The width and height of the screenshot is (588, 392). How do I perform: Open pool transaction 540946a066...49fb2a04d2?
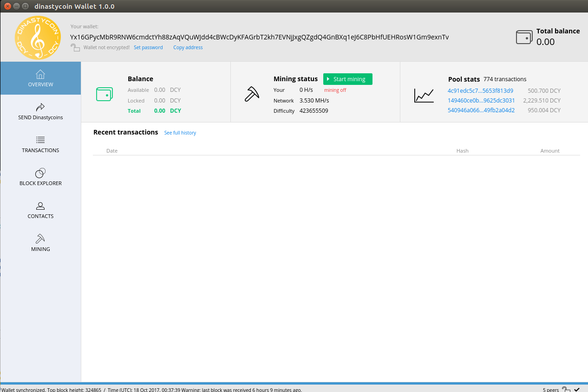coord(481,110)
